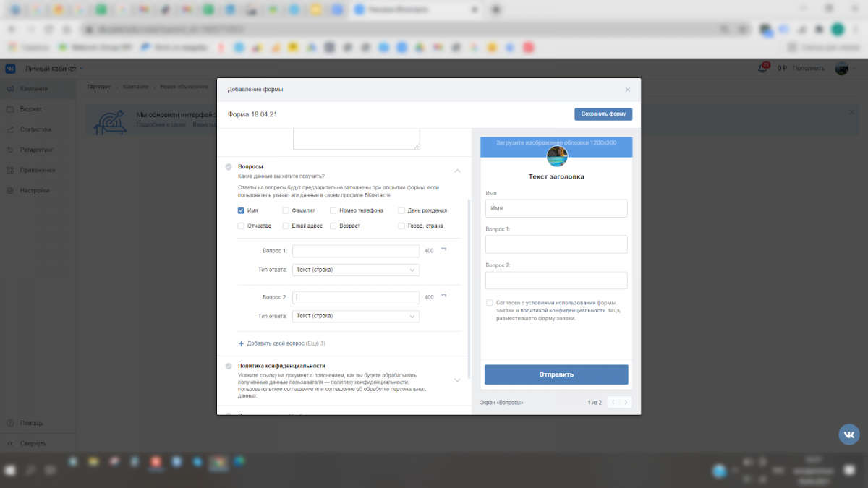Expand 'Политика конфиденциальности' section chevron

457,380
